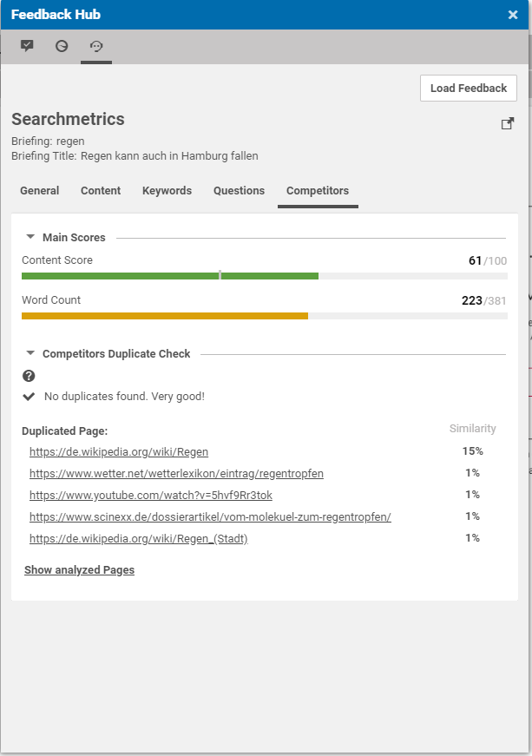The height and width of the screenshot is (756, 532).
Task: Click Show analyzed Pages link
Action: pos(79,570)
